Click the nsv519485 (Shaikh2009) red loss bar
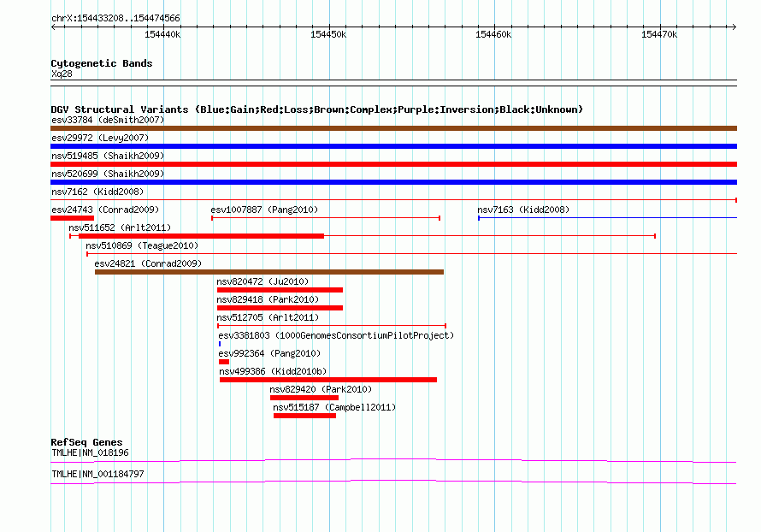Viewport: 761px width, 532px height. (x=393, y=164)
